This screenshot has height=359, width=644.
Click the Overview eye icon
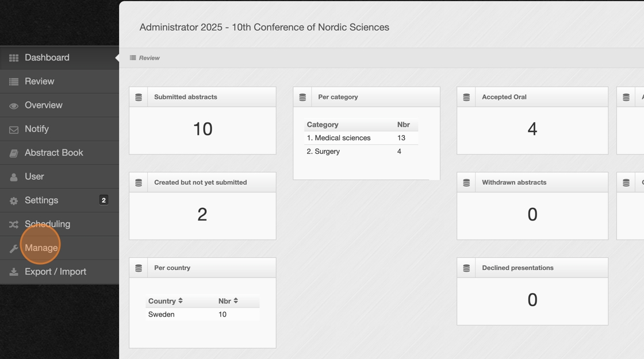click(14, 106)
